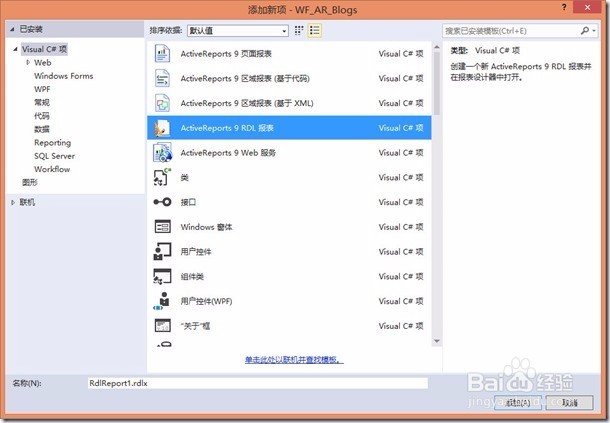Image resolution: width=610 pixels, height=423 pixels.
Task: Click 用户控件(WPF) text label
Action: pyautogui.click(x=206, y=301)
